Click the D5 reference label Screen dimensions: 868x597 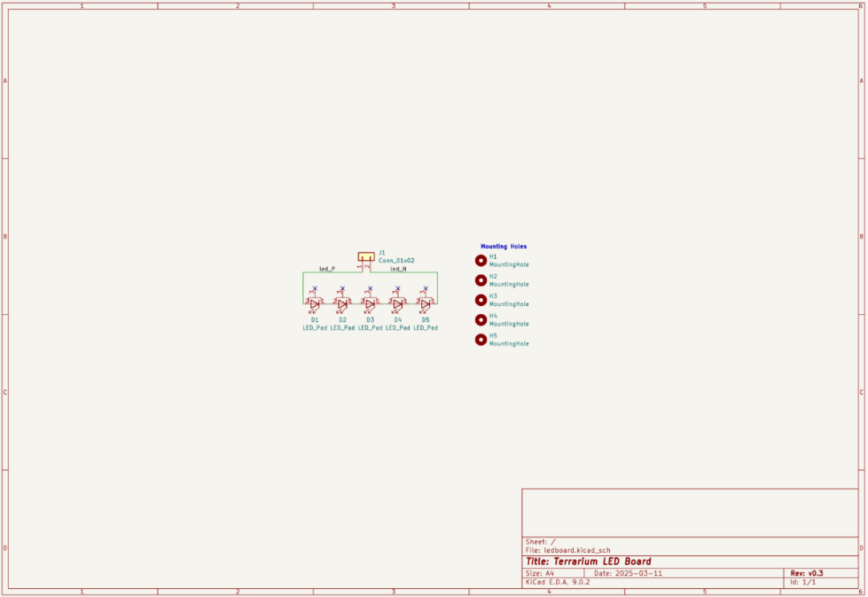pos(425,320)
